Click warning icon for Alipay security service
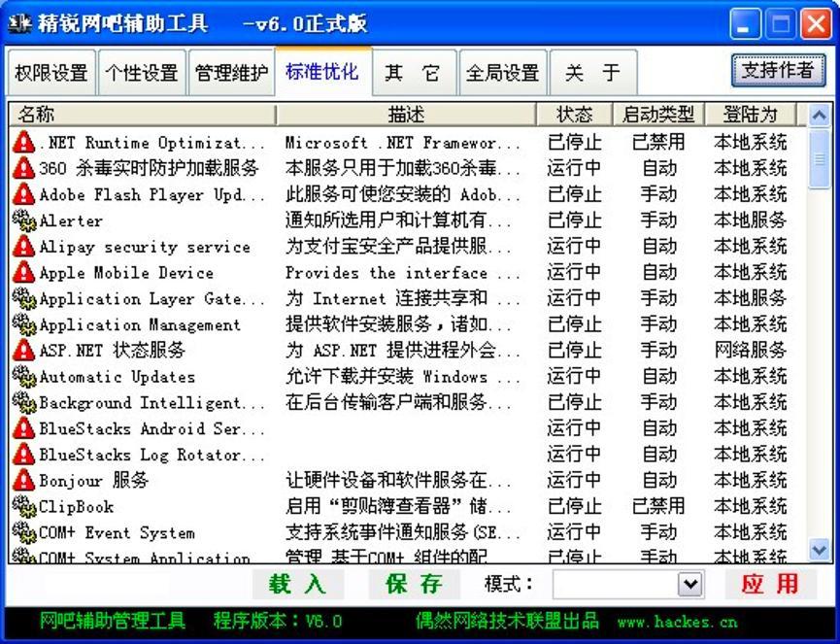 23,247
